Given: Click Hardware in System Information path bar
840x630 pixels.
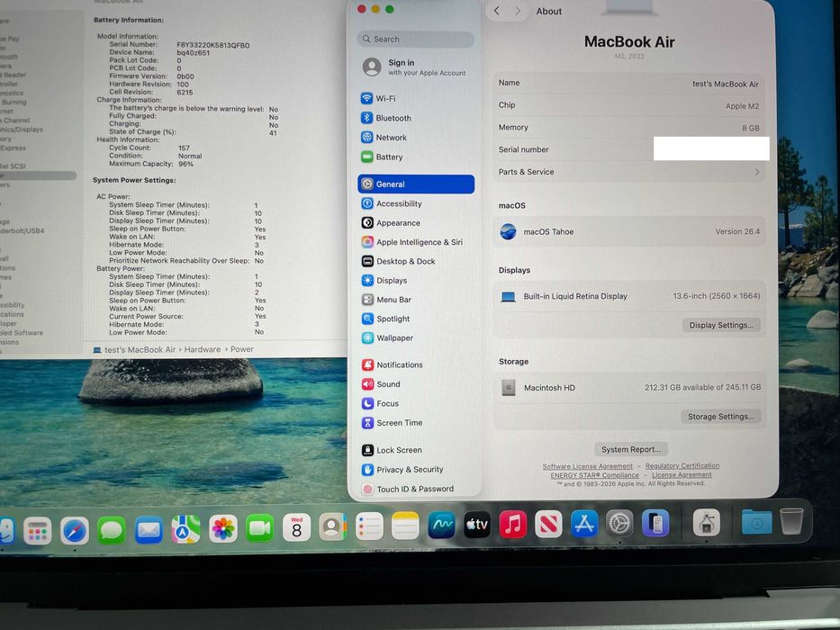Looking at the screenshot, I should click(203, 349).
